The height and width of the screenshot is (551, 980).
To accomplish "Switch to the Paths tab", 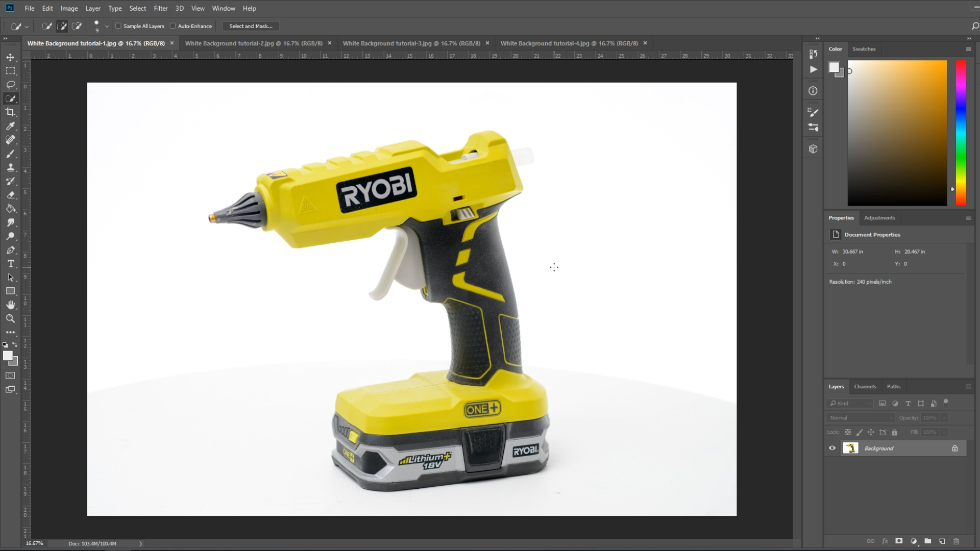I will [x=893, y=387].
